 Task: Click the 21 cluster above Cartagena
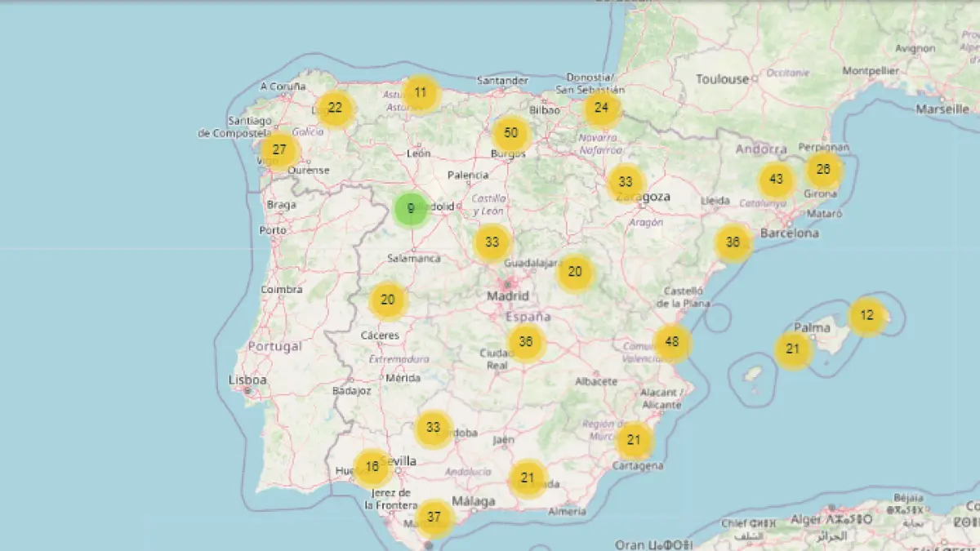coord(634,441)
